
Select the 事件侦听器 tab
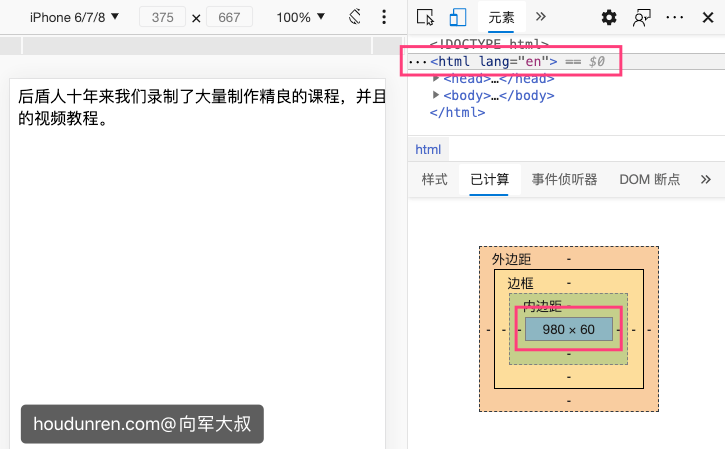tap(564, 179)
